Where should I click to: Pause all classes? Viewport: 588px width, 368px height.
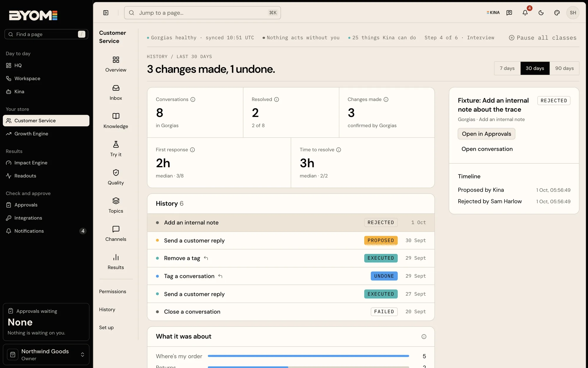pos(543,38)
